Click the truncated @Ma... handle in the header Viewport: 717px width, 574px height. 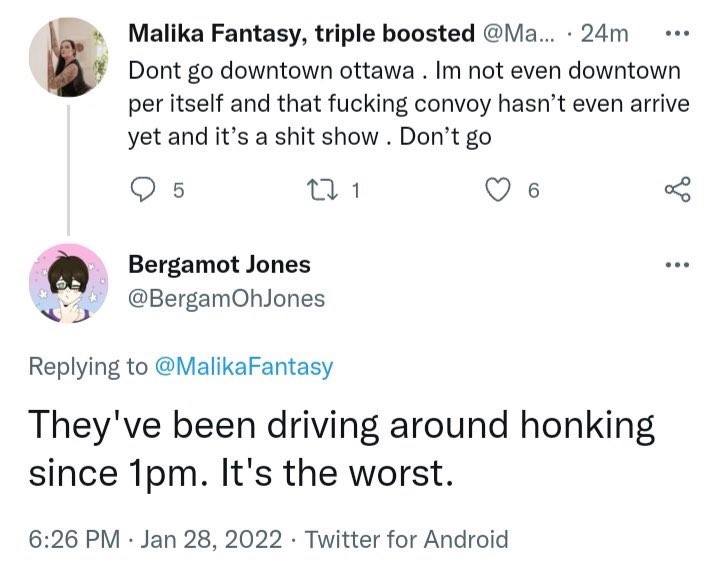click(x=522, y=33)
